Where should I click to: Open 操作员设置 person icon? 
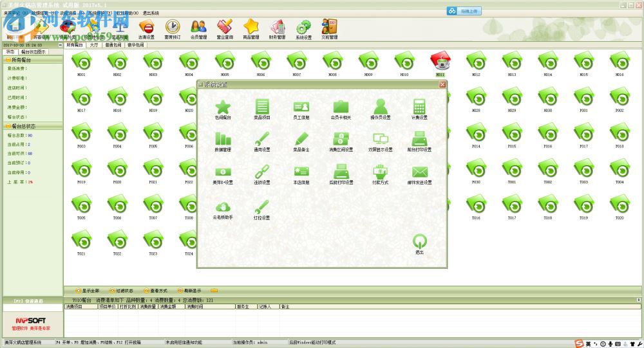pos(381,107)
